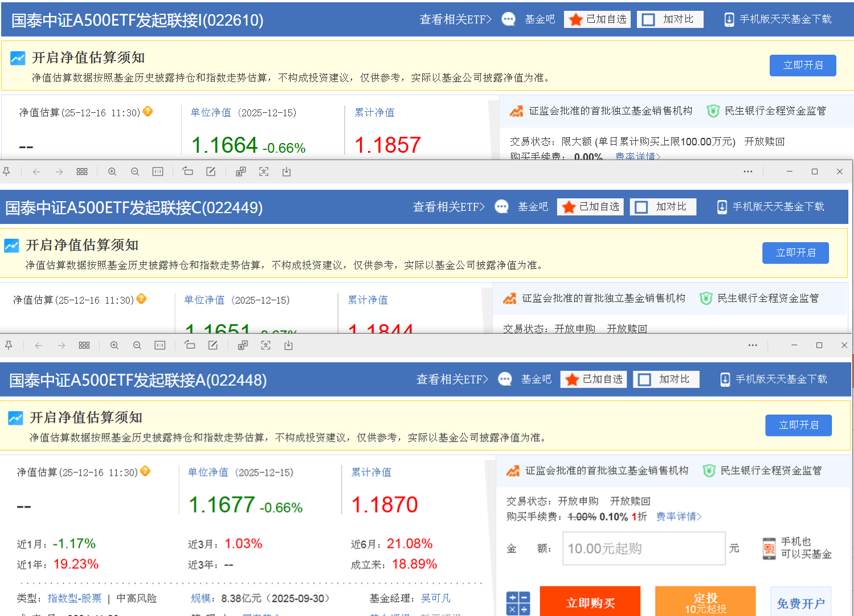
Task: Rotate the image in the 联接C viewer
Action: point(187,172)
